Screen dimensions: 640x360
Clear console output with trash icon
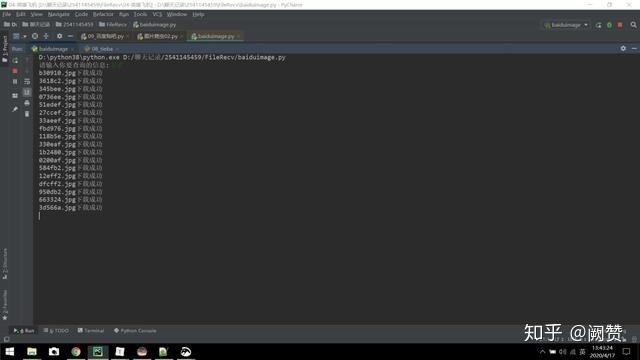coord(27,114)
